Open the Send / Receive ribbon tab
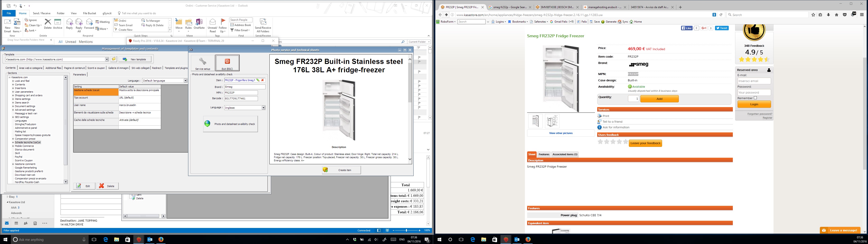The height and width of the screenshot is (244, 868). click(x=41, y=14)
